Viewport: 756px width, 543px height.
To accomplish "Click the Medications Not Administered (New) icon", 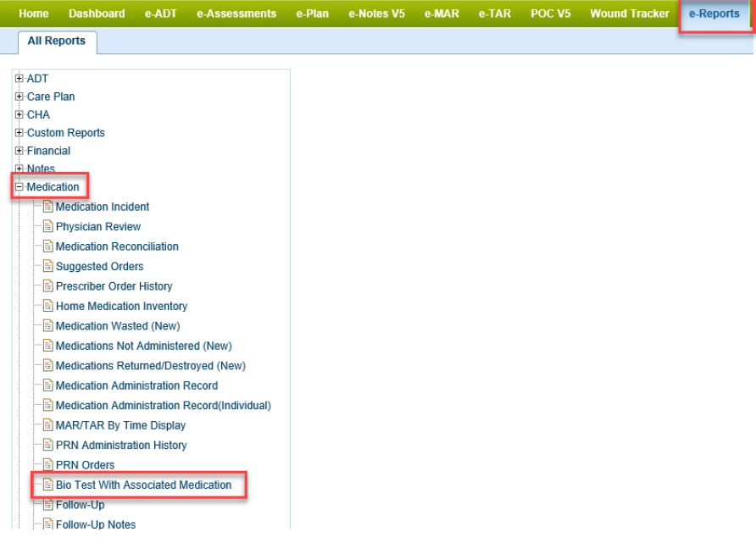I will pos(47,346).
